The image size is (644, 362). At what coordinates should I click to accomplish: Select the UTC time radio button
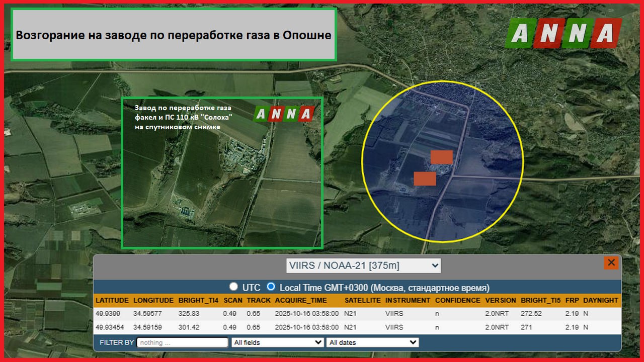pyautogui.click(x=233, y=287)
